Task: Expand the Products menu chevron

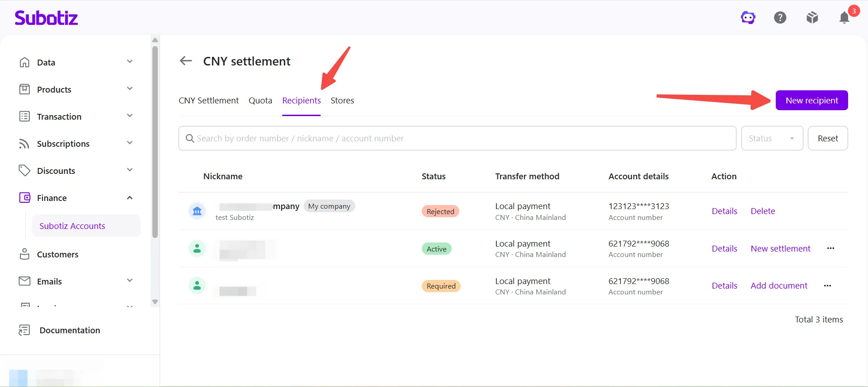Action: point(130,89)
